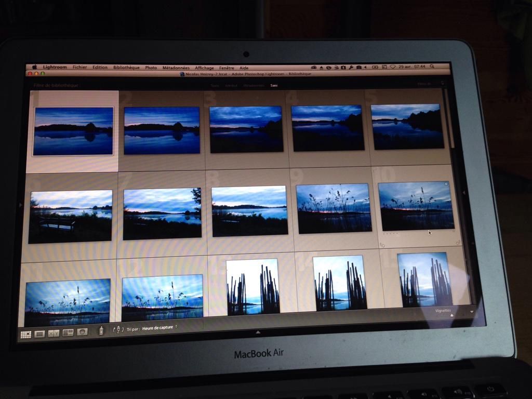Viewport: 532px width, 399px height.
Task: Select the Painter spray can tool
Action: pyautogui.click(x=101, y=331)
